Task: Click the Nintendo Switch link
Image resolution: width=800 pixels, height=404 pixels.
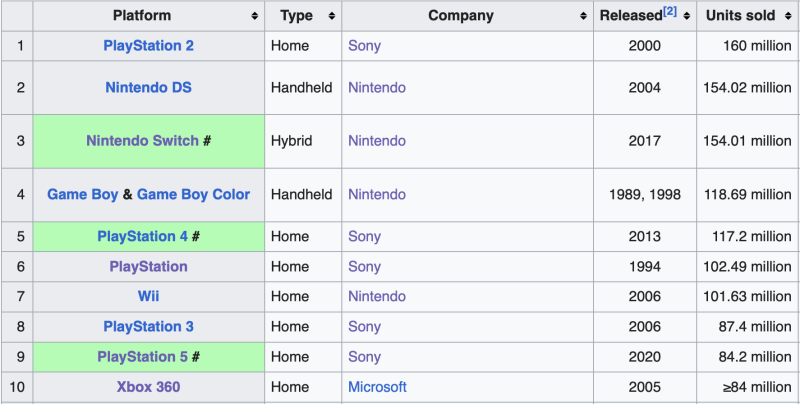Action: pyautogui.click(x=142, y=141)
